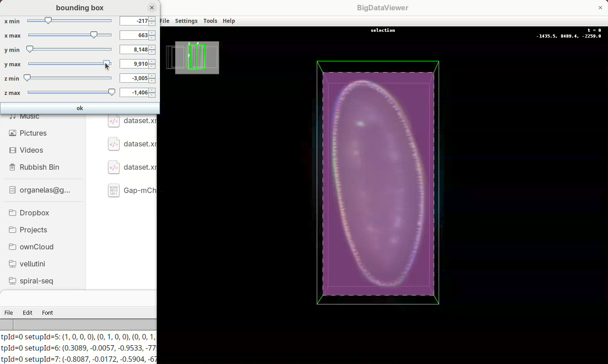Click the Videos folder icon in sidebar

[13, 150]
